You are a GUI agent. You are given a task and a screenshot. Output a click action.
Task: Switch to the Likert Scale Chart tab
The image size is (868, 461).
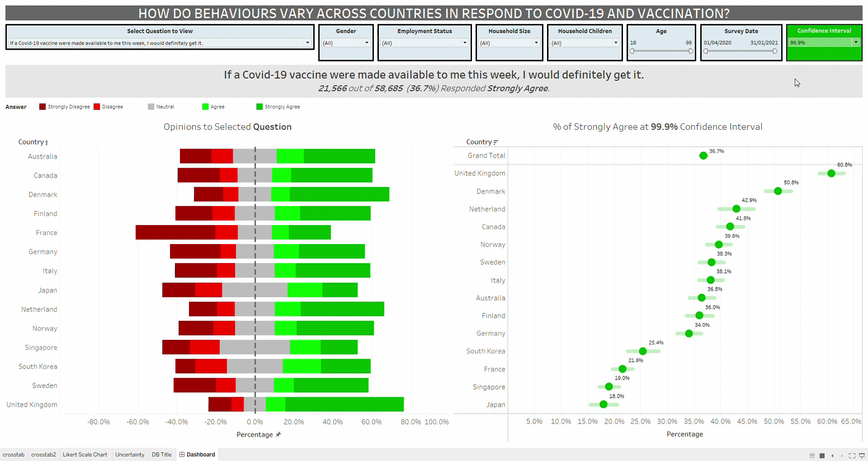85,455
